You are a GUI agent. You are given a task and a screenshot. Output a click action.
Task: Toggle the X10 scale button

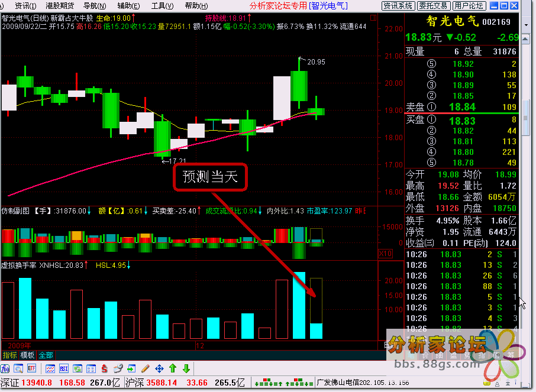(385, 254)
